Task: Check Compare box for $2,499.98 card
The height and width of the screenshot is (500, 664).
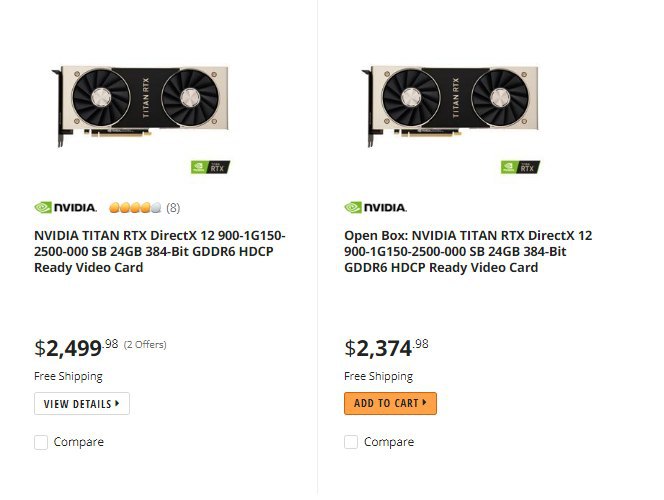Action: [x=41, y=442]
